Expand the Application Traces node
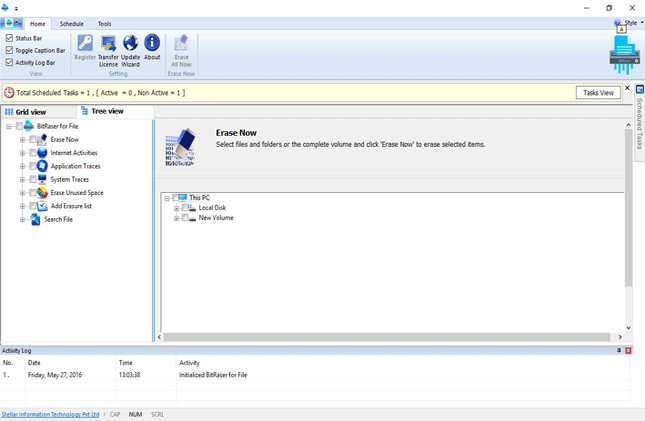The height and width of the screenshot is (421, 645). click(23, 166)
